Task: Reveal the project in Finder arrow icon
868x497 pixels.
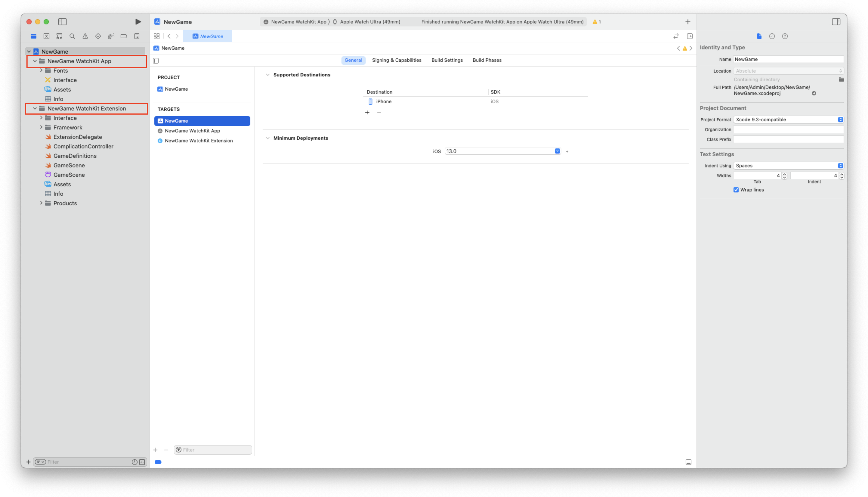Action: click(x=814, y=93)
